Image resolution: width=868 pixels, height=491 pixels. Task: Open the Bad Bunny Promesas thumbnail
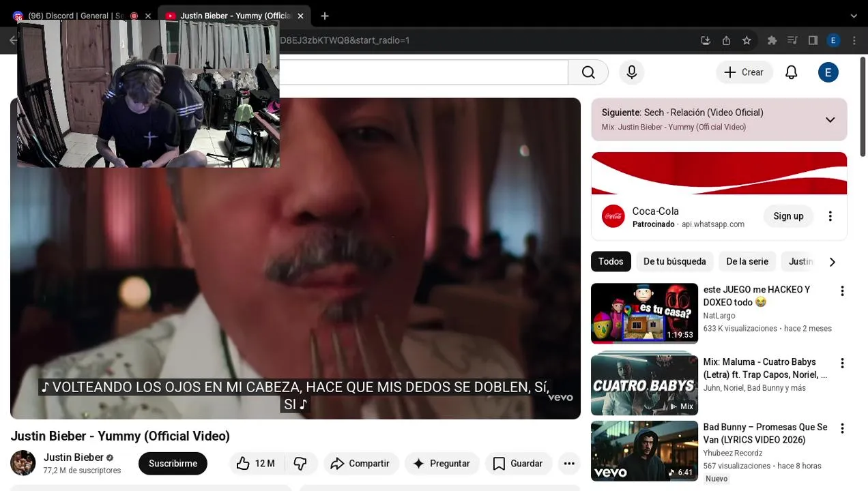(644, 451)
